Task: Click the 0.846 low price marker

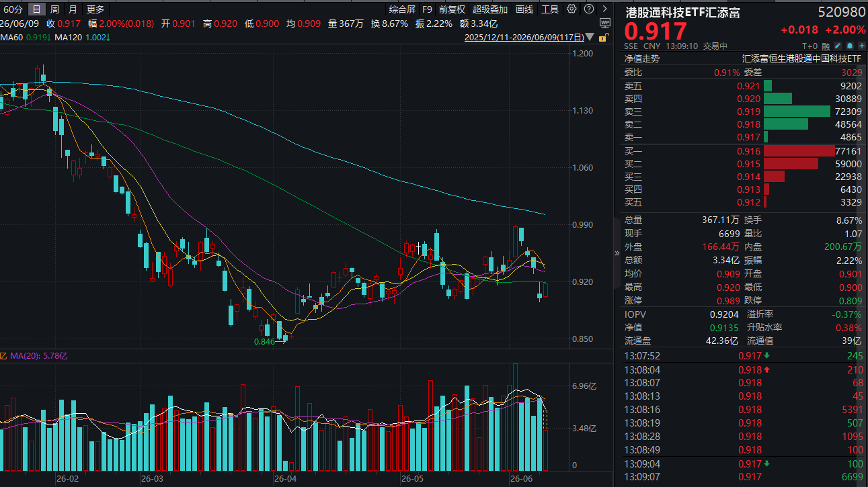Action: (264, 342)
